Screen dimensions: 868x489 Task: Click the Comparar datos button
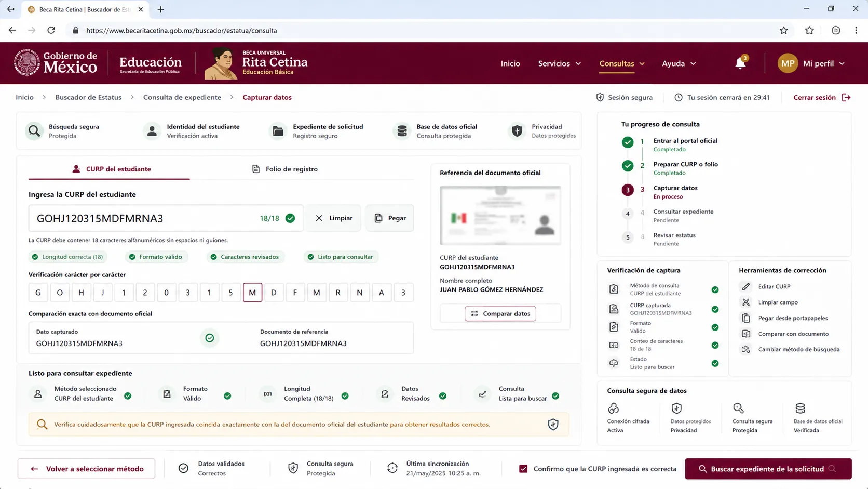(500, 313)
